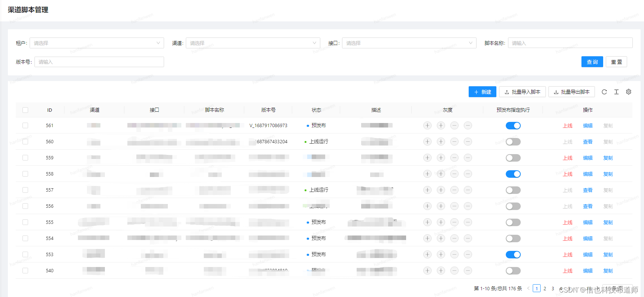Open the table density icon
This screenshot has width=644, height=297.
[x=616, y=92]
